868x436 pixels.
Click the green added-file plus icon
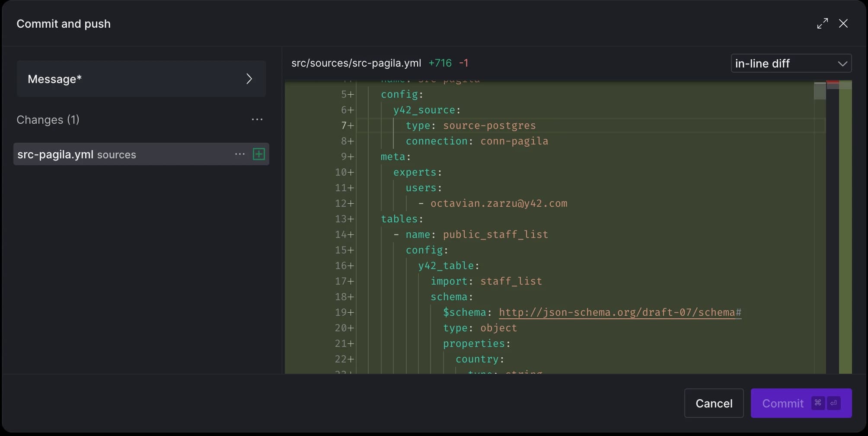click(258, 154)
